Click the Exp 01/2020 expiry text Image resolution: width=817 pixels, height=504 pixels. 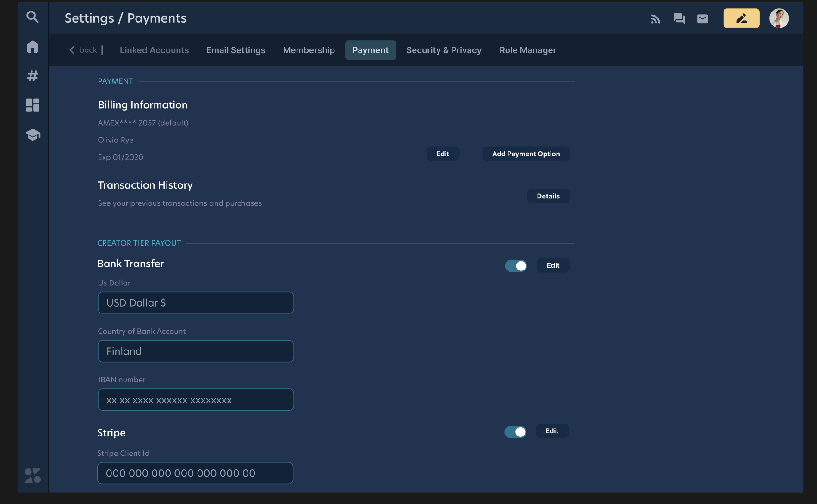click(121, 157)
